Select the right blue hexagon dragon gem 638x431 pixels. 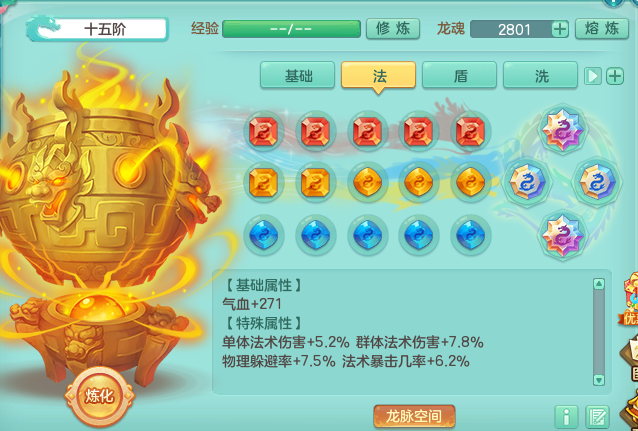597,182
